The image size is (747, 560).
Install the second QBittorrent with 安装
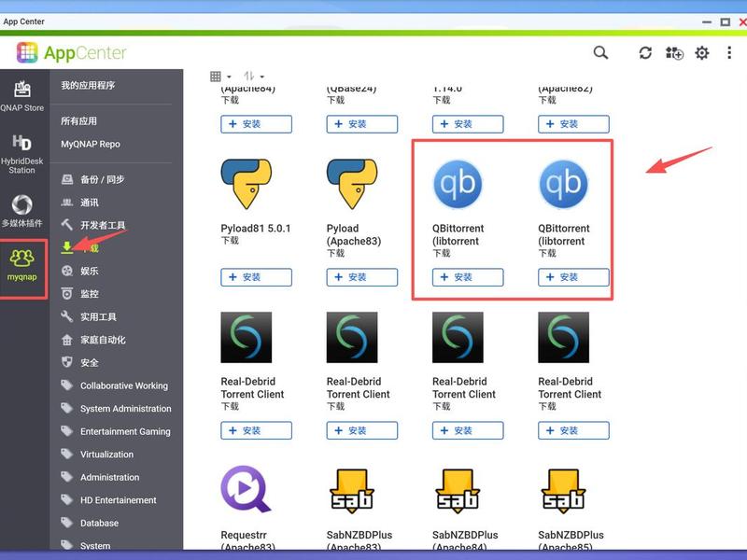[573, 277]
